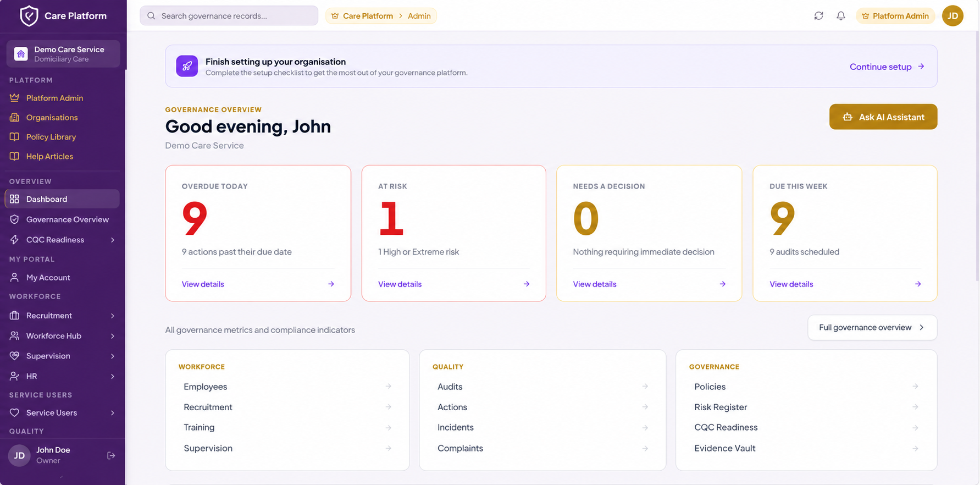This screenshot has width=980, height=485.
Task: Click the Platform Admin badge in top bar
Action: click(x=895, y=16)
